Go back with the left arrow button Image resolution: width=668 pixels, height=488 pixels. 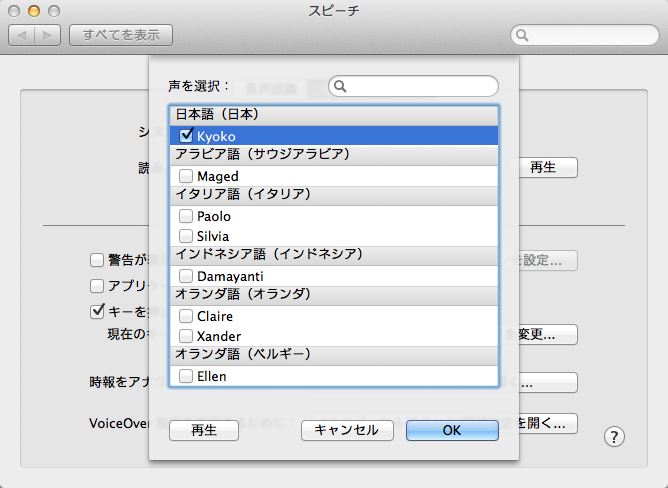21,35
